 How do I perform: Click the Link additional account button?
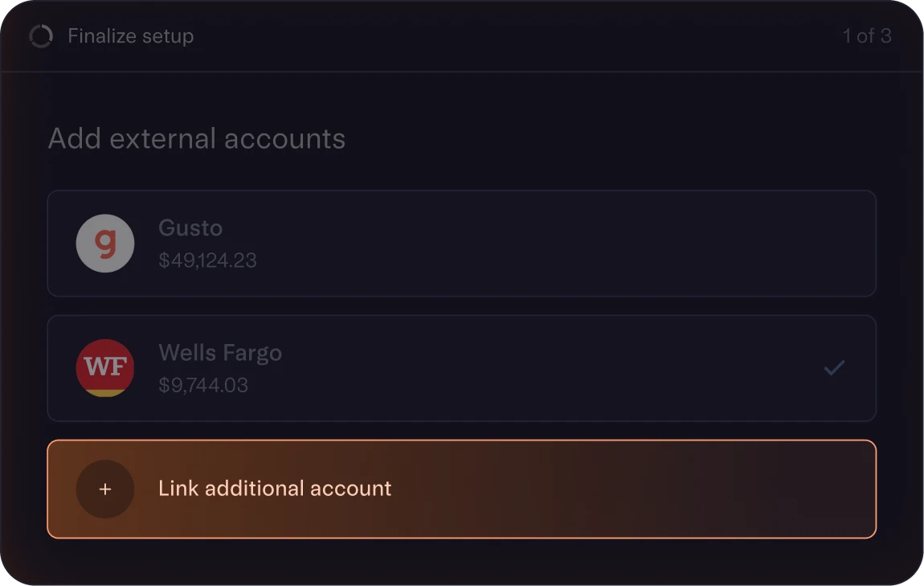(461, 490)
